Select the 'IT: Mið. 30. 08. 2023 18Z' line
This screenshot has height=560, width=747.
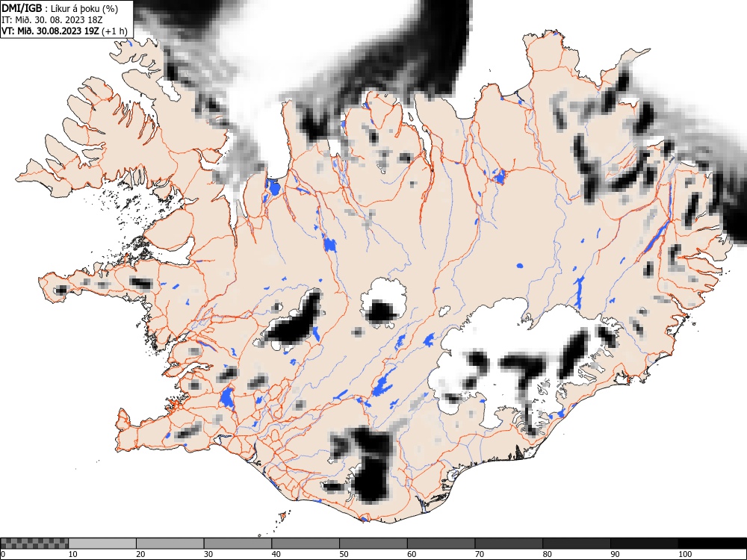pos(52,20)
